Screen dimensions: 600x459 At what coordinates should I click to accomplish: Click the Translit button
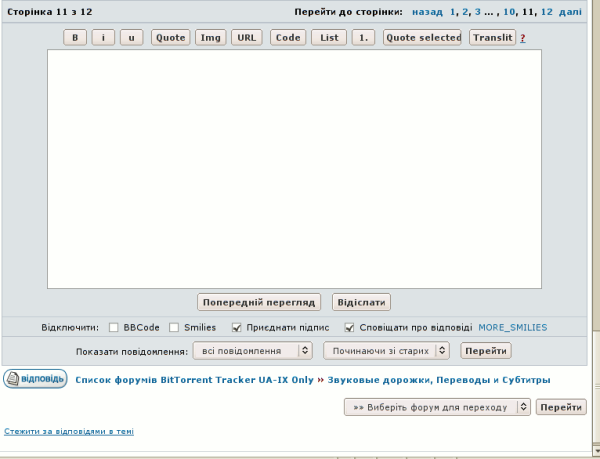coord(492,37)
